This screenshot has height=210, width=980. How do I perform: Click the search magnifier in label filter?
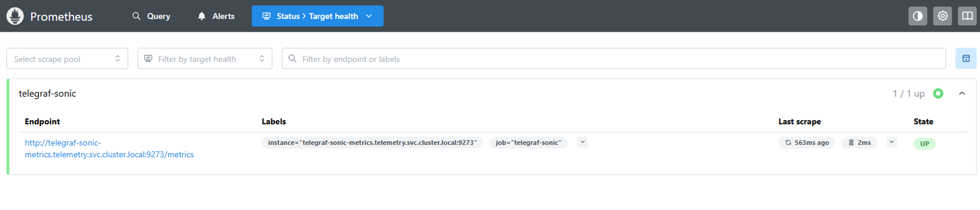pyautogui.click(x=292, y=58)
